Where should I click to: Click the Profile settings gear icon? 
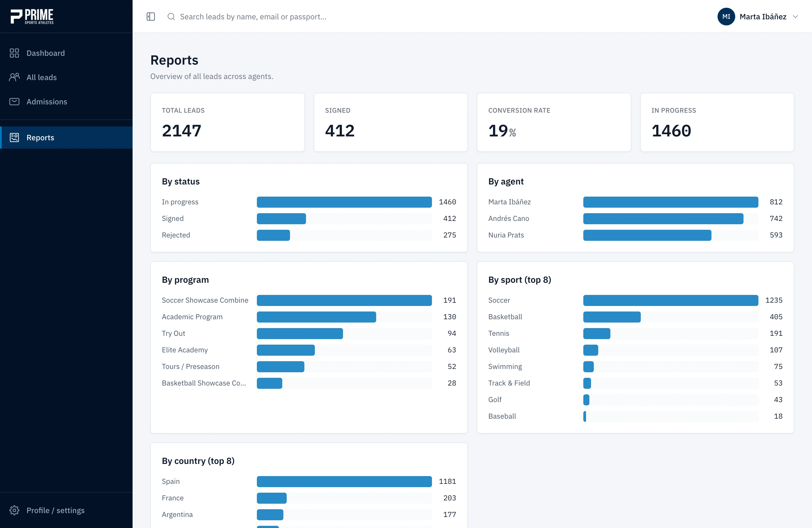click(14, 510)
